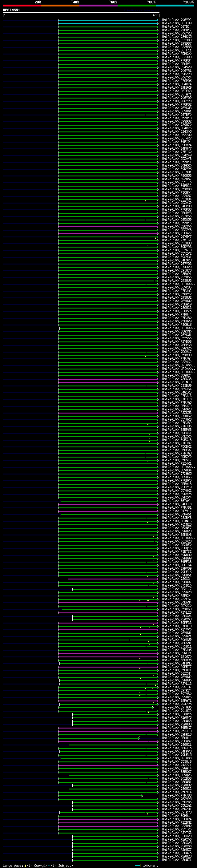The width and height of the screenshot is (197, 868).
Task: Select the UniRef100_Q65859 label
Action: pos(176,220)
